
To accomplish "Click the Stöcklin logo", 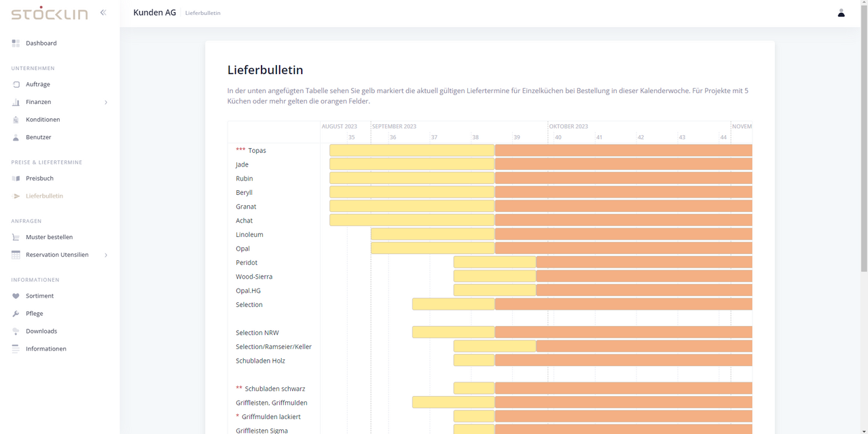I will point(50,13).
